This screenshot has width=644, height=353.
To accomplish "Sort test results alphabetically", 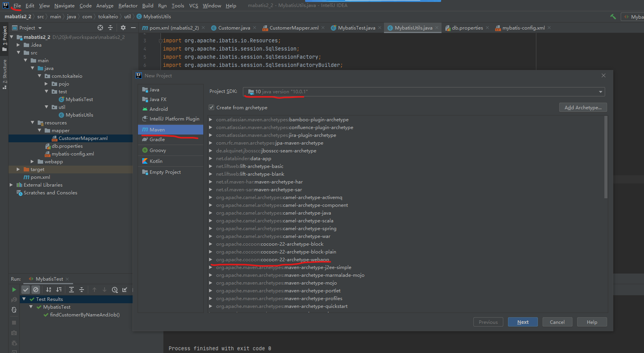I will tap(49, 290).
